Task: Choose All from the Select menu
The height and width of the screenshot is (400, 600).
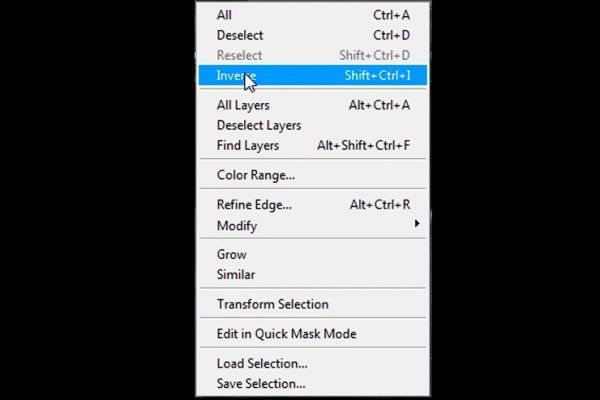Action: click(x=313, y=15)
